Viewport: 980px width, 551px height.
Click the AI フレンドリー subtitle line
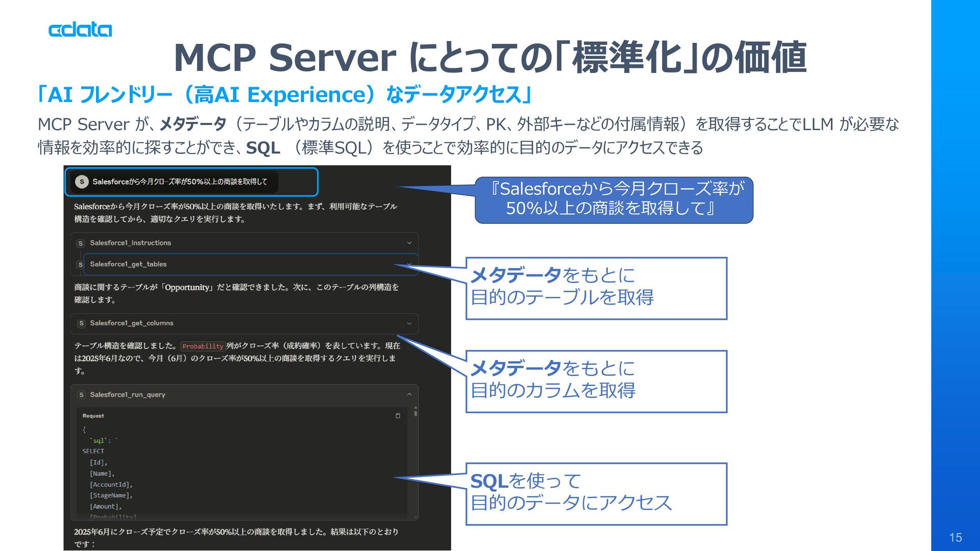[286, 95]
